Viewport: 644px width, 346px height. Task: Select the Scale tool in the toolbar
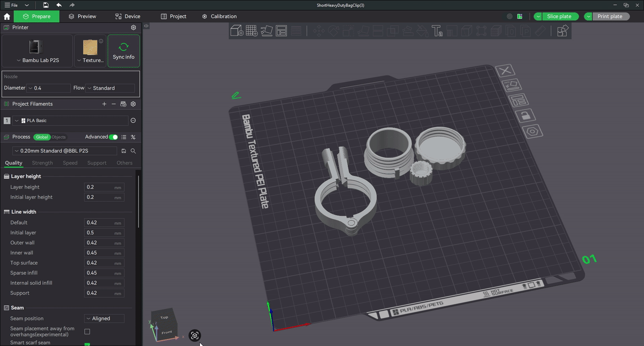pos(348,30)
